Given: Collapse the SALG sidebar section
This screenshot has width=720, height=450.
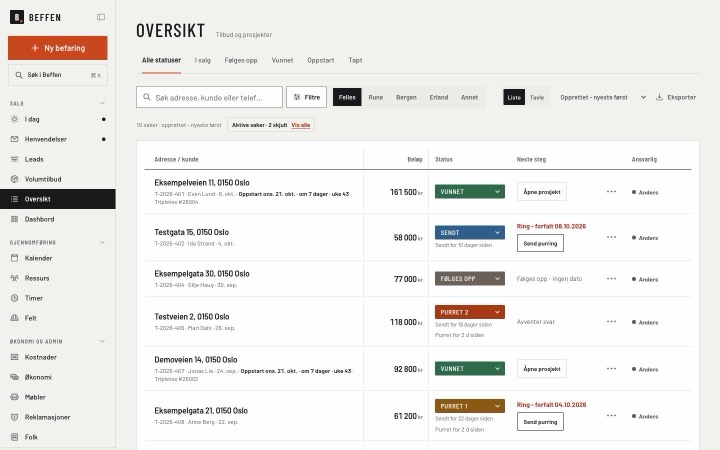Looking at the screenshot, I should (x=102, y=103).
